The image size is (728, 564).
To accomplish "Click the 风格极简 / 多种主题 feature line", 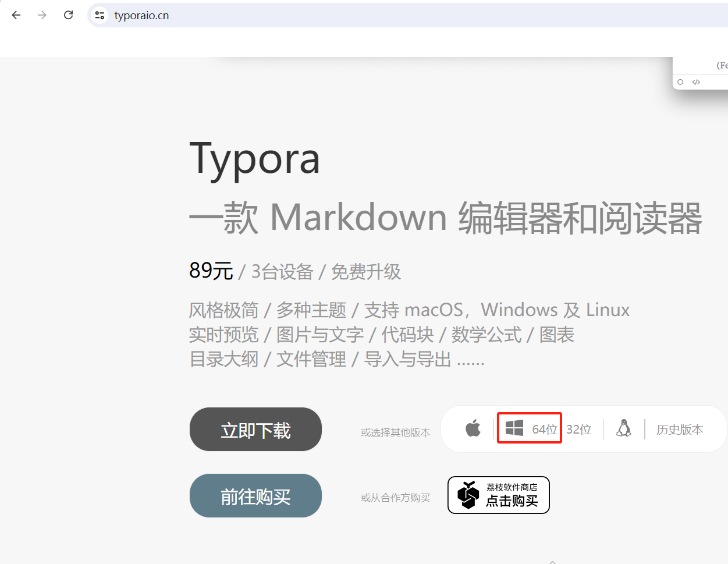I will tap(410, 310).
